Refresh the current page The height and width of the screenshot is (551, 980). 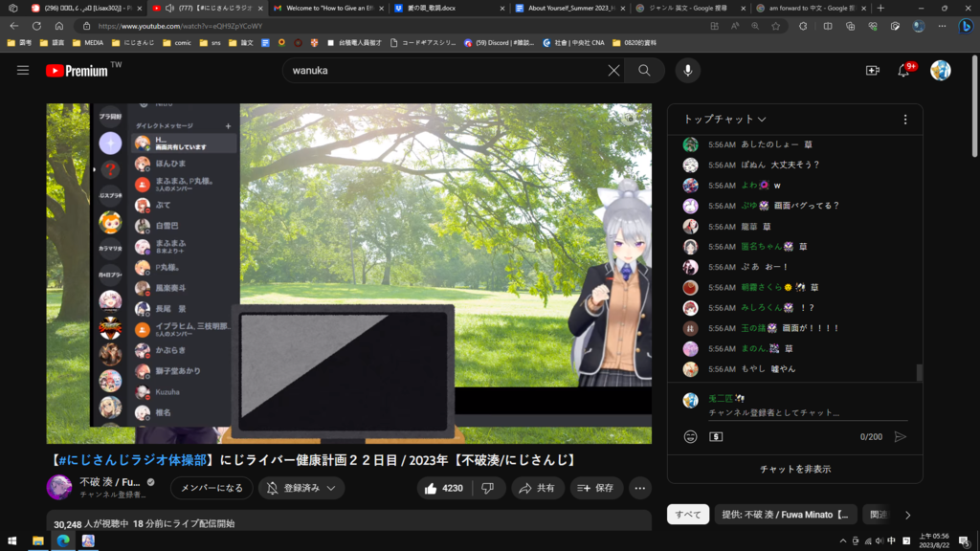click(37, 26)
